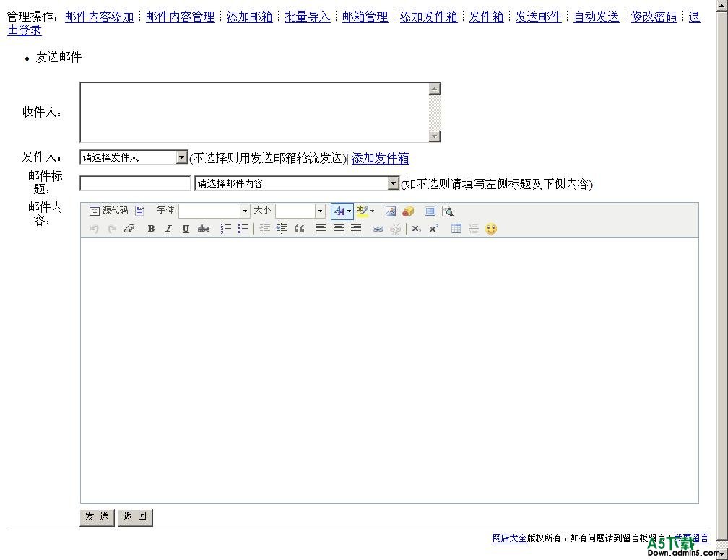This screenshot has height=560, width=728.
Task: Click the recipients box scroll up arrow
Action: coord(435,89)
